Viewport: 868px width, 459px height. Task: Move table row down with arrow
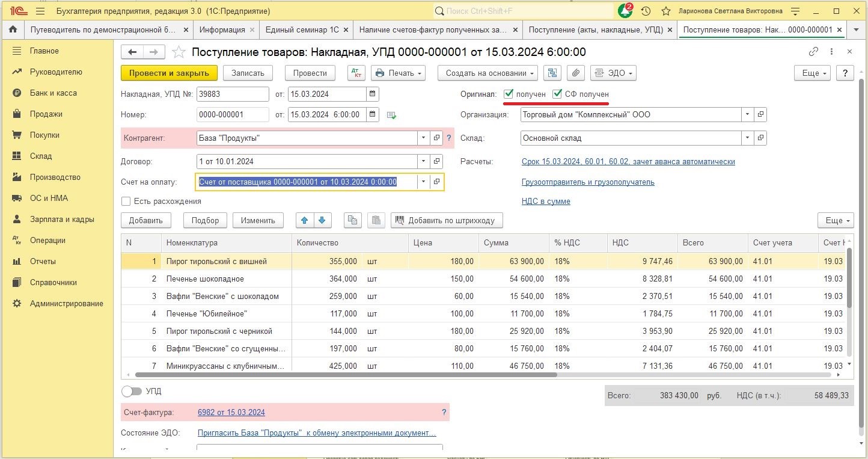pyautogui.click(x=322, y=220)
